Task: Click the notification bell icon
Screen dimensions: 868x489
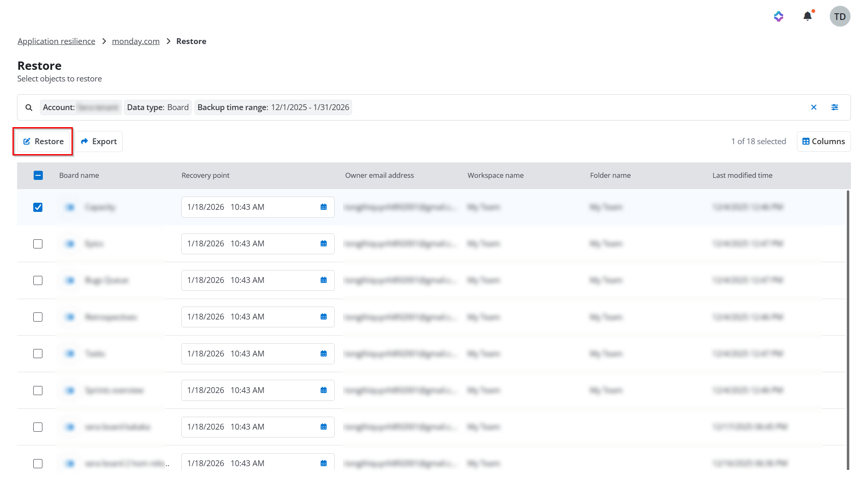Action: tap(807, 16)
